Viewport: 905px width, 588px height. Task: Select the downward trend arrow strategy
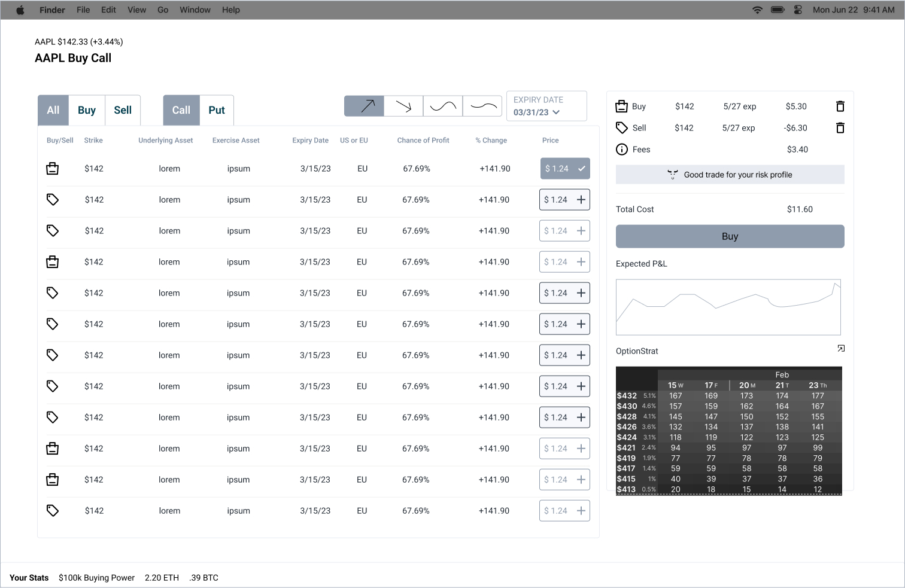403,106
